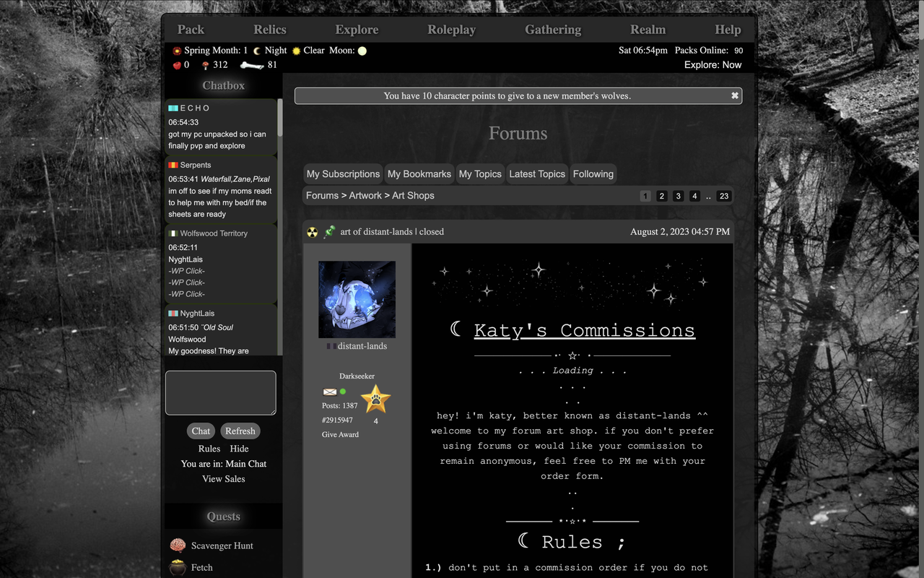Open the Roleplay menu
The height and width of the screenshot is (578, 924).
[x=451, y=30]
